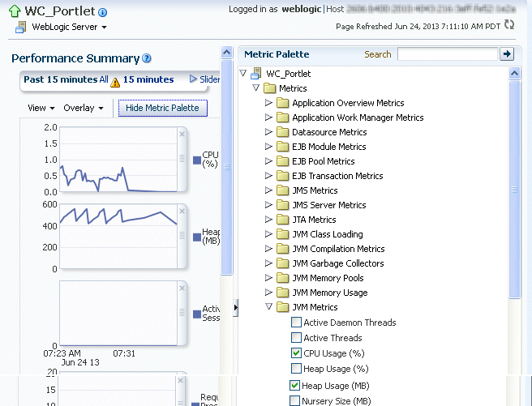
Task: Click the Metric Palette scrollbar thumb
Action: [x=514, y=190]
